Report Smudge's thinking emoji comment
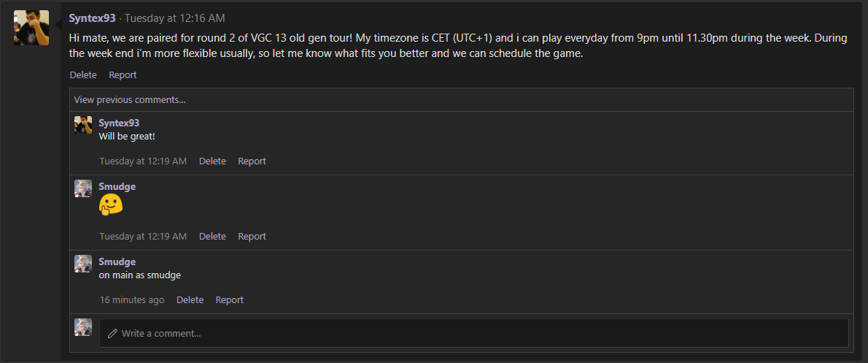The width and height of the screenshot is (868, 363). coord(252,236)
